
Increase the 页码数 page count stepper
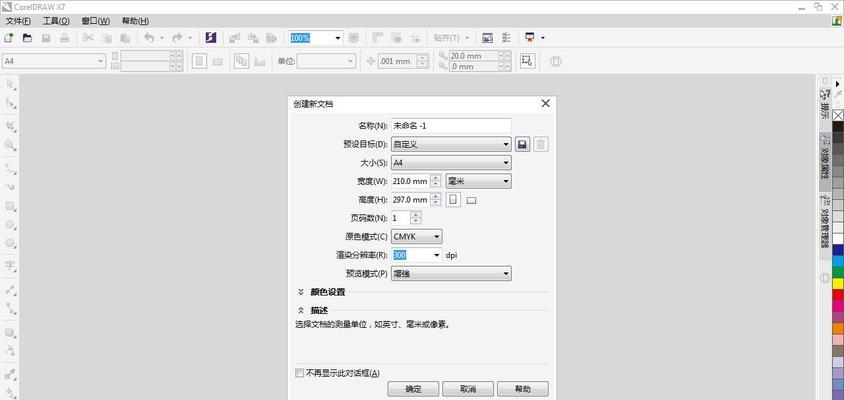tap(415, 215)
